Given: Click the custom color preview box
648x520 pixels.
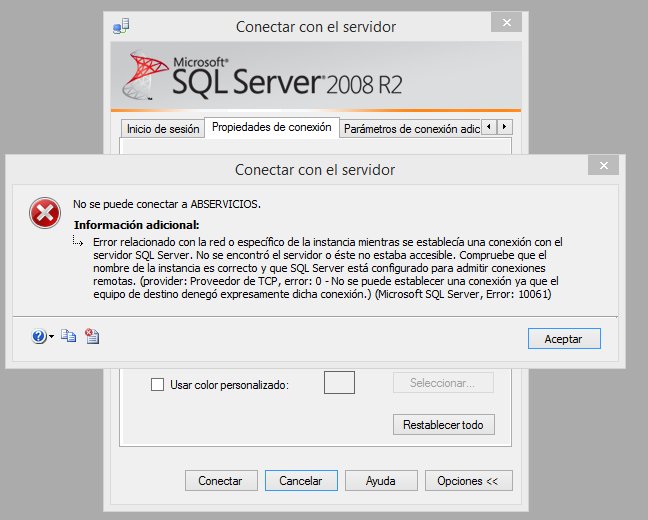Looking at the screenshot, I should [x=339, y=382].
